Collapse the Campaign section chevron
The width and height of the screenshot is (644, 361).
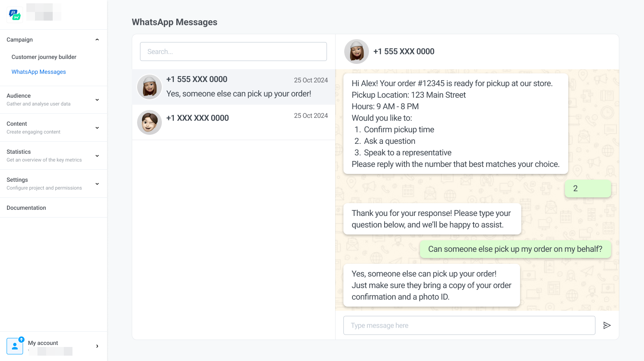point(97,40)
